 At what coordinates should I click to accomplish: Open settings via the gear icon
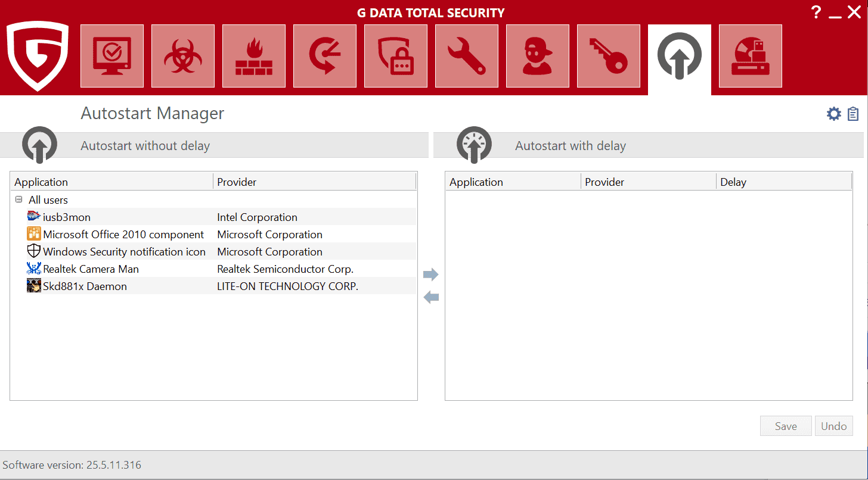[x=834, y=114]
